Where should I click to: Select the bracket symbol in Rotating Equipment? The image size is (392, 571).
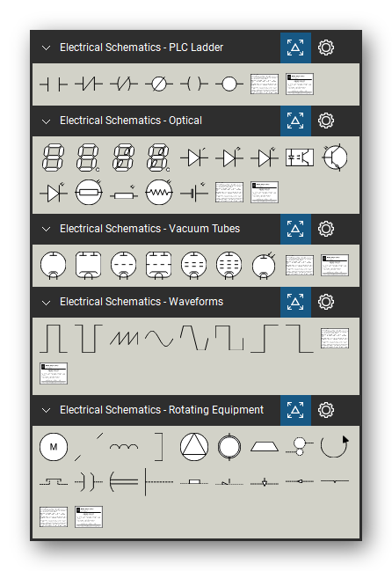click(159, 447)
